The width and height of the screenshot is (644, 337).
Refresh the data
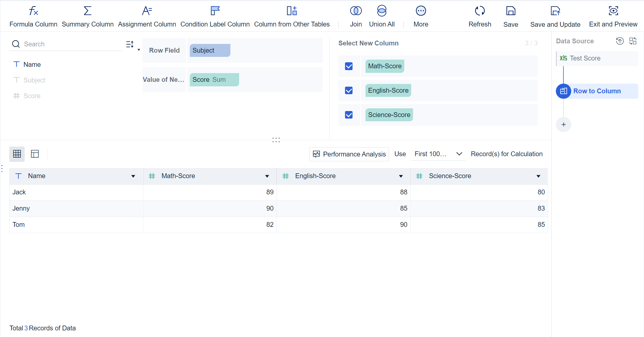point(480,17)
